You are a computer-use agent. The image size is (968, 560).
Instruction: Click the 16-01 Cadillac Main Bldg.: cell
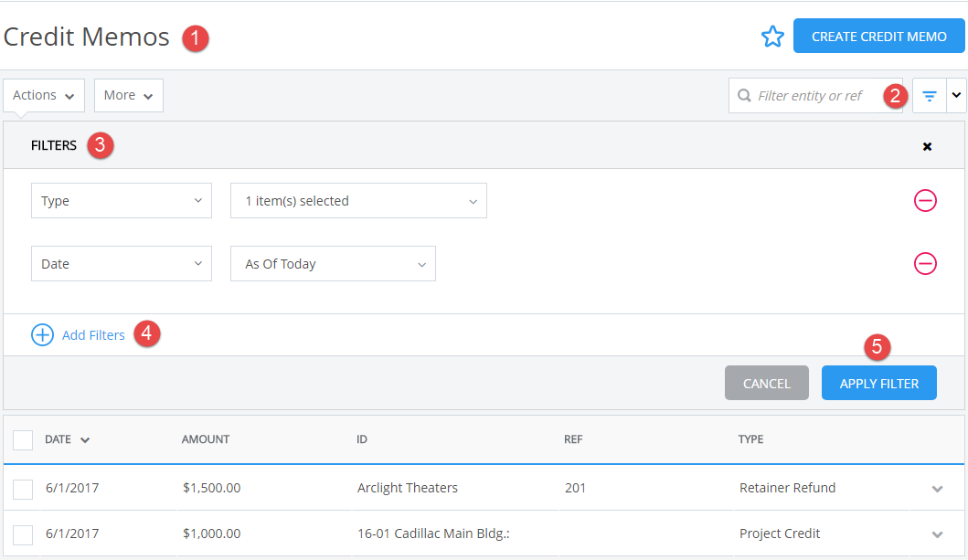(433, 534)
